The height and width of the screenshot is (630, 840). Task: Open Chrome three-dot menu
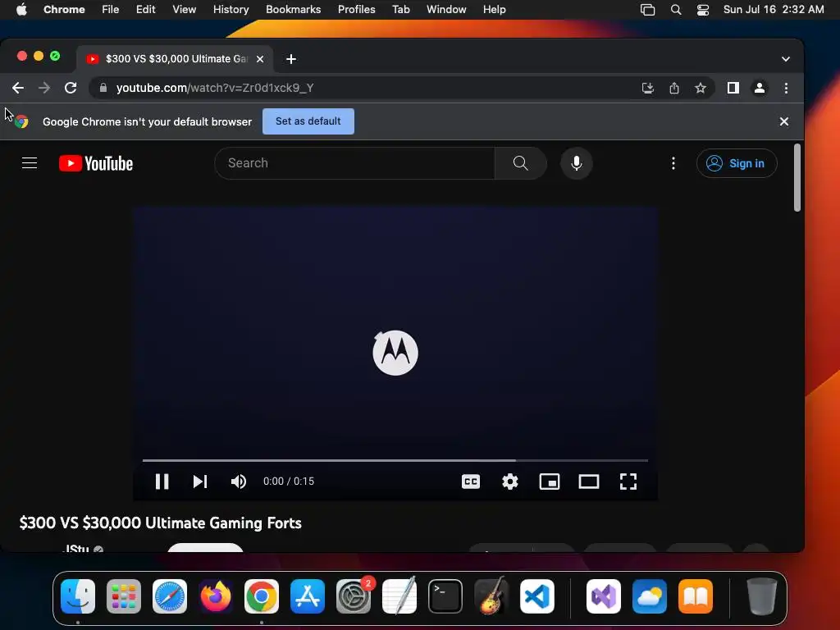(786, 88)
